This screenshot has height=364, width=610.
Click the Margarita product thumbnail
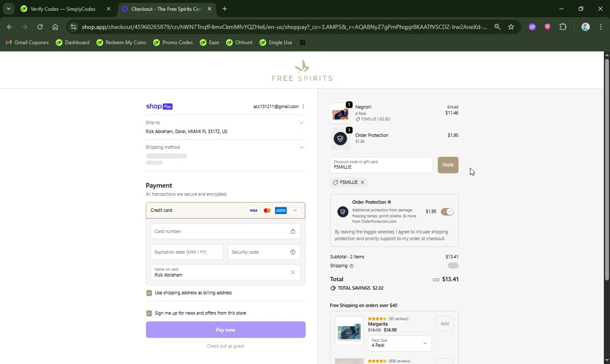349,330
